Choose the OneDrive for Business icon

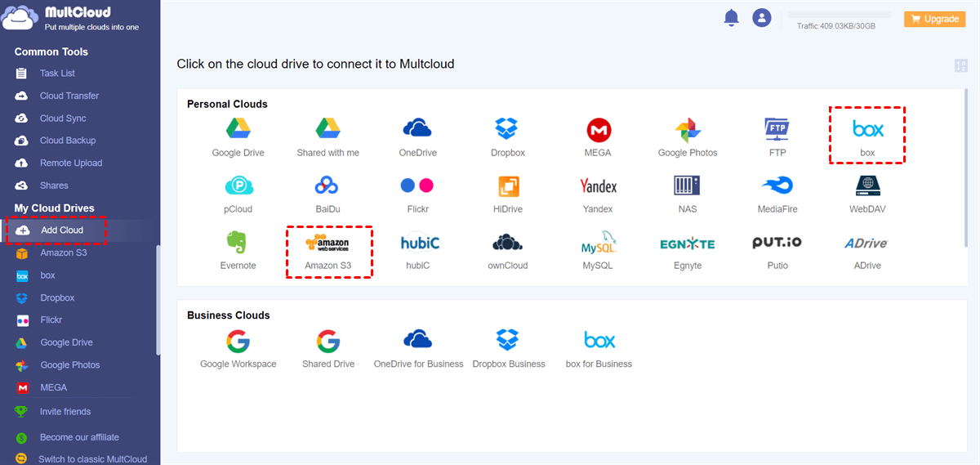pyautogui.click(x=417, y=339)
